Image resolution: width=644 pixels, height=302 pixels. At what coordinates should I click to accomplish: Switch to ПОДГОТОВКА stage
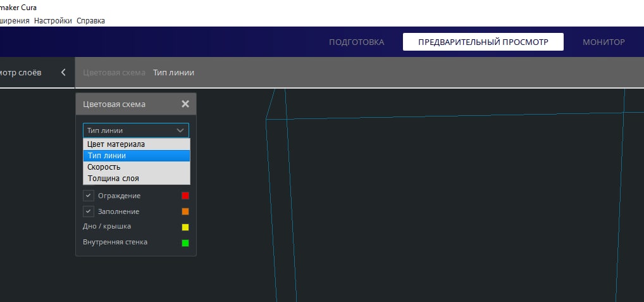coord(357,42)
